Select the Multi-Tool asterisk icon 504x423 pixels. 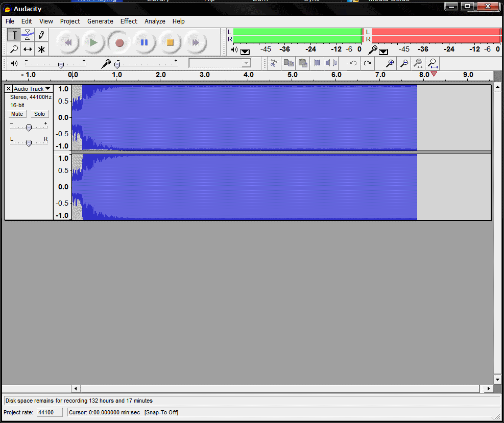(x=41, y=49)
